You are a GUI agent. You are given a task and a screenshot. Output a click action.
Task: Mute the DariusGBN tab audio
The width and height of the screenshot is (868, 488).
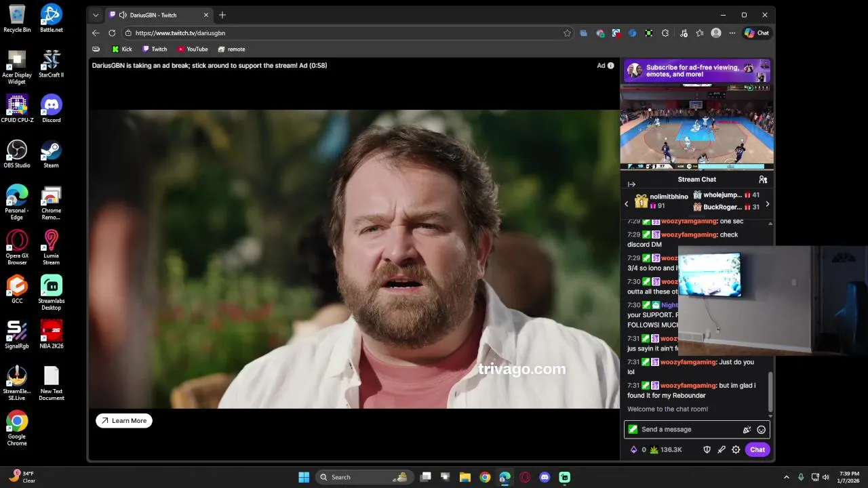point(123,15)
